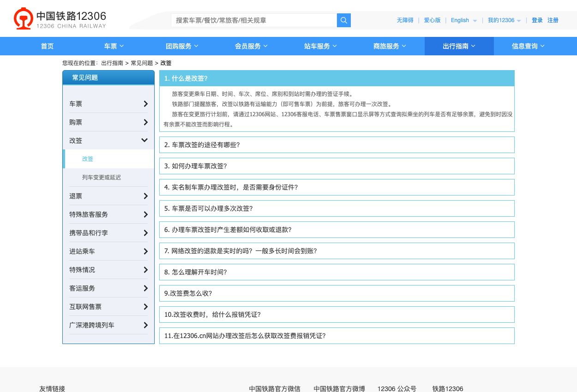Collapse question 1 什么是改签
577x392 pixels.
click(x=337, y=78)
